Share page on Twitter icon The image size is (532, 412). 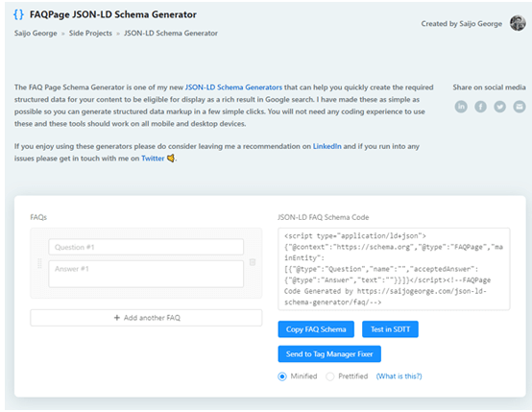coord(499,107)
